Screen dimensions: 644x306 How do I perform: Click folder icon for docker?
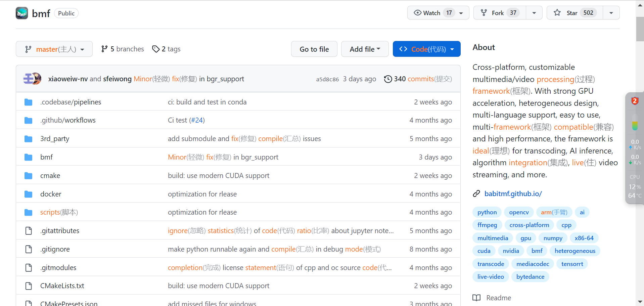pos(29,194)
